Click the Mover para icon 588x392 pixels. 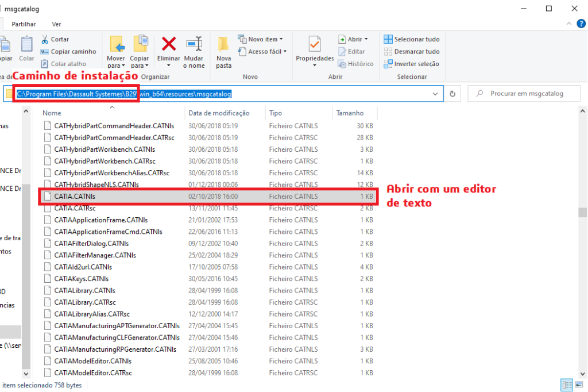116,45
